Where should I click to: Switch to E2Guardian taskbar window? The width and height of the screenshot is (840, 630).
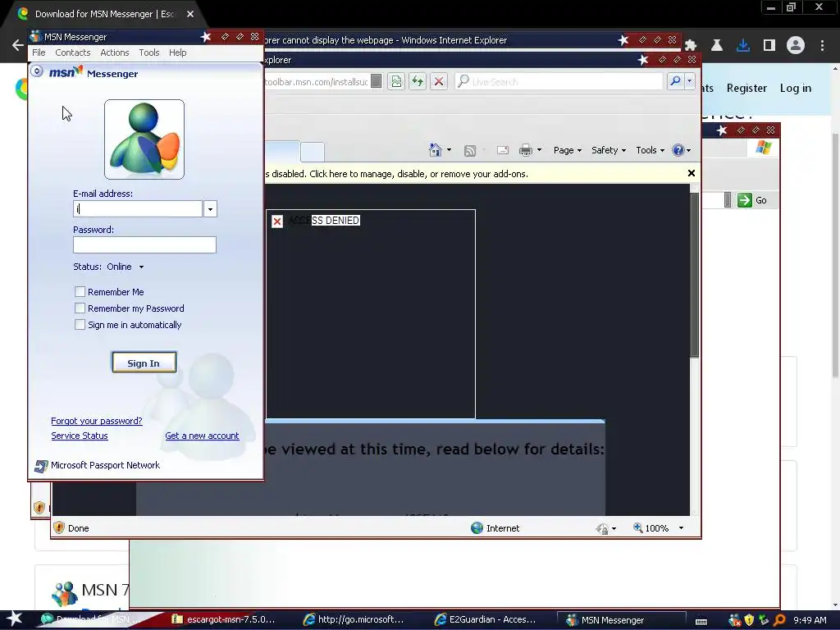point(485,620)
